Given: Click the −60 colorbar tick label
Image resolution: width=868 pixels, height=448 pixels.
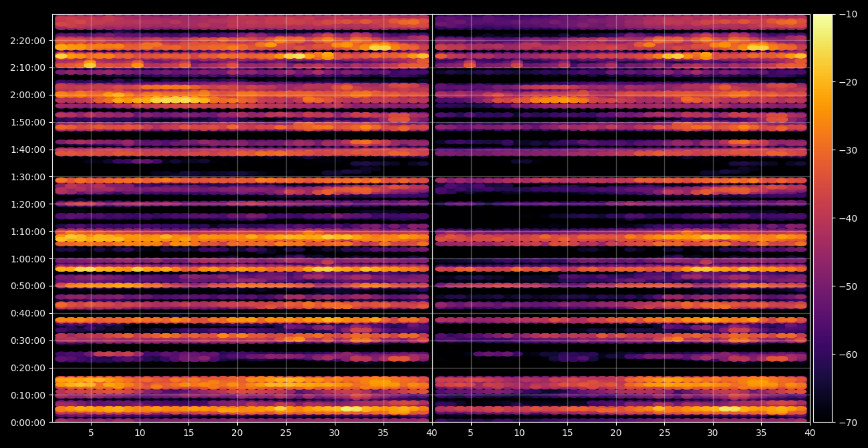Looking at the screenshot, I should click(847, 355).
